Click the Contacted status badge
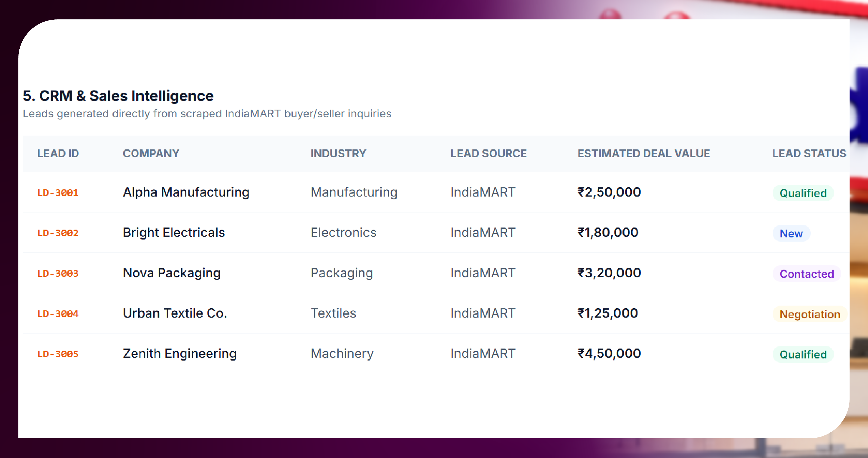This screenshot has width=868, height=458. [x=807, y=274]
